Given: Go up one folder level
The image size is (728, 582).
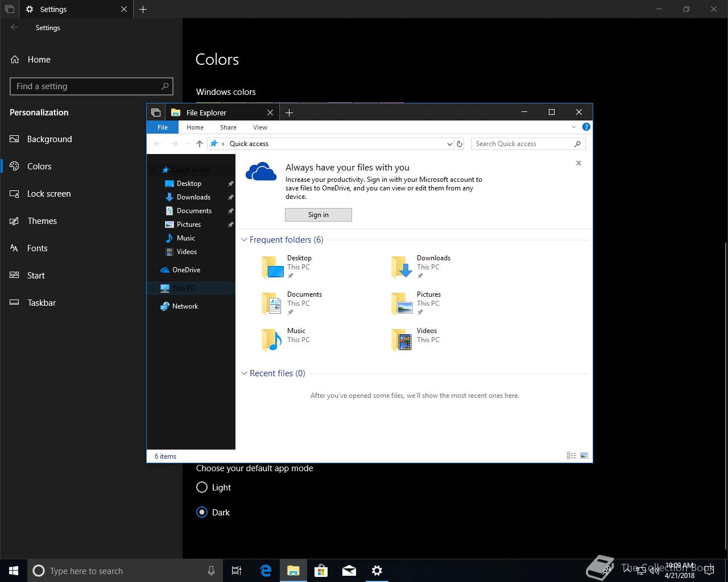Looking at the screenshot, I should click(199, 144).
